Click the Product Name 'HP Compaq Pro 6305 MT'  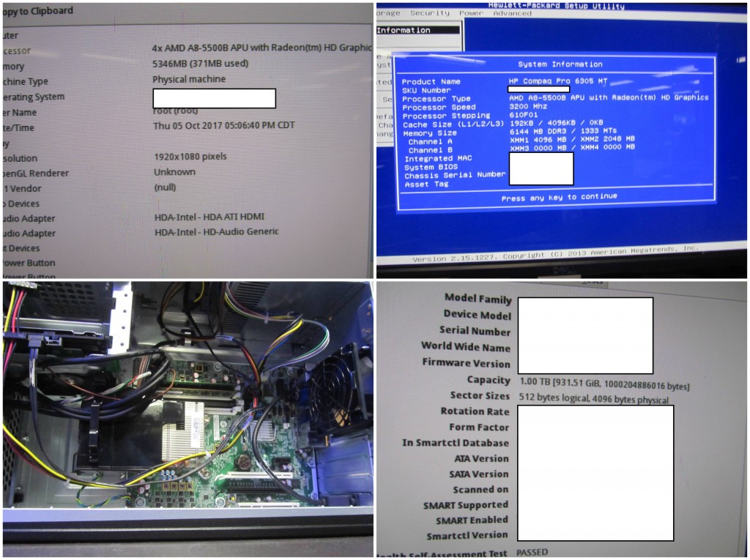(x=557, y=81)
